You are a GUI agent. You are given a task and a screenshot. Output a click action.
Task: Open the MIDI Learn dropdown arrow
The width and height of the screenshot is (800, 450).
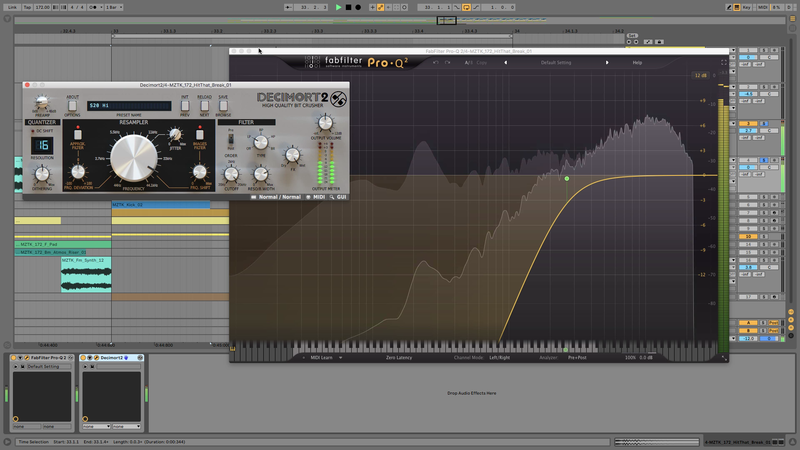(340, 358)
